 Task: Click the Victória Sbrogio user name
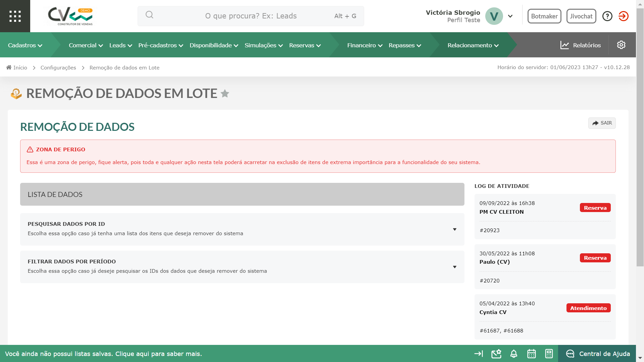[453, 12]
